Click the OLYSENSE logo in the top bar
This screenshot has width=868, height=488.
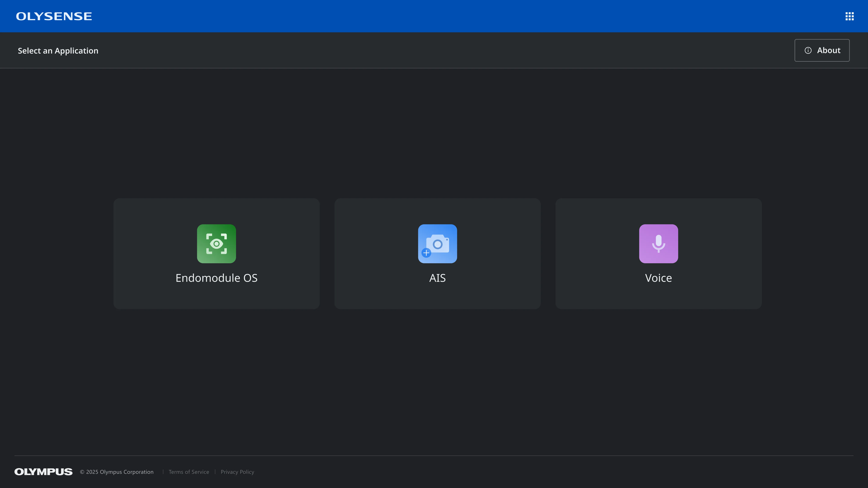(x=54, y=16)
